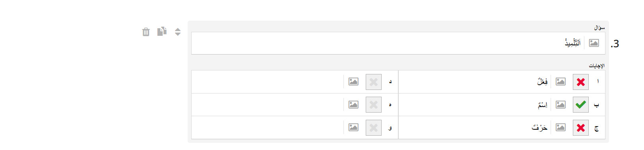The width and height of the screenshot is (644, 150).
Task: Add image to answer د
Action: point(353,82)
